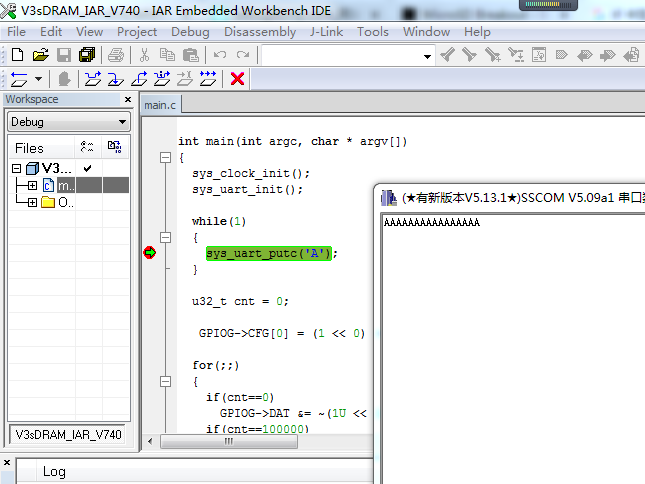The image size is (645, 484).
Task: Click the Reset debugger icon
Action: click(19, 78)
